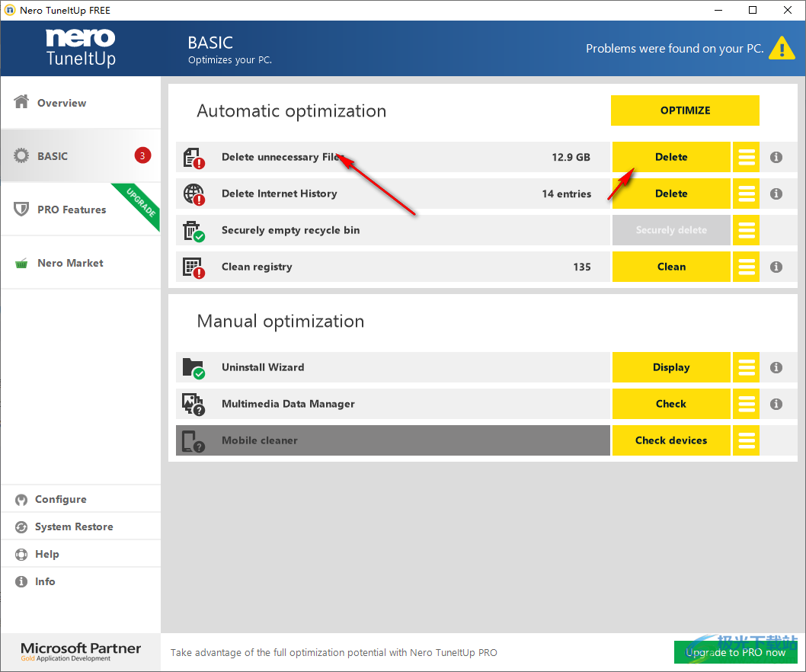Click the Microsoft Partner badge
Viewport: 806px width, 672px height.
81,651
